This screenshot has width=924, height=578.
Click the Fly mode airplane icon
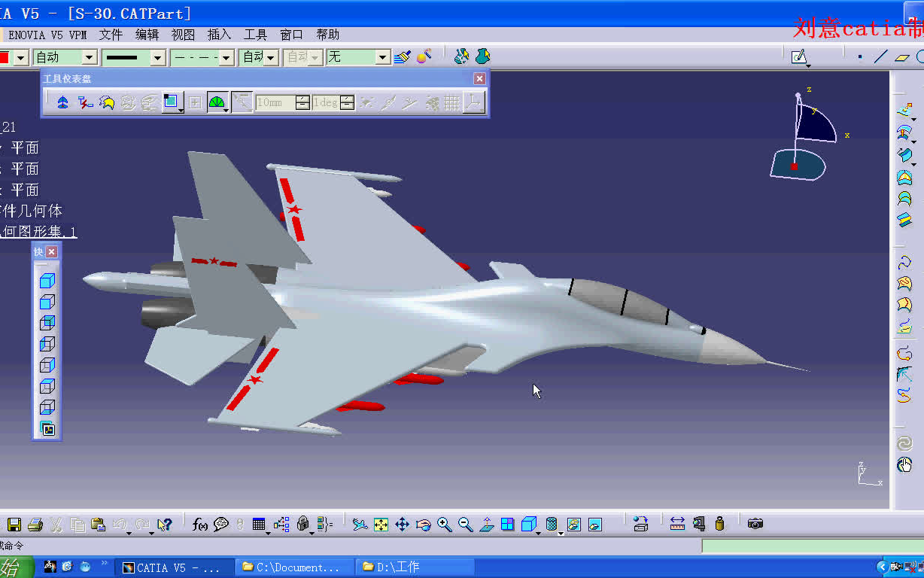(360, 524)
